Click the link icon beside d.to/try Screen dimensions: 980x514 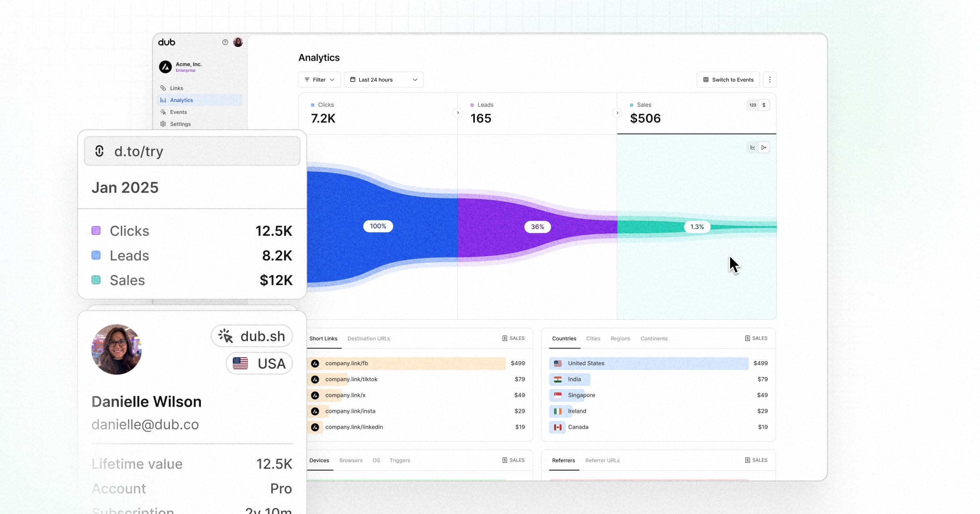point(99,151)
